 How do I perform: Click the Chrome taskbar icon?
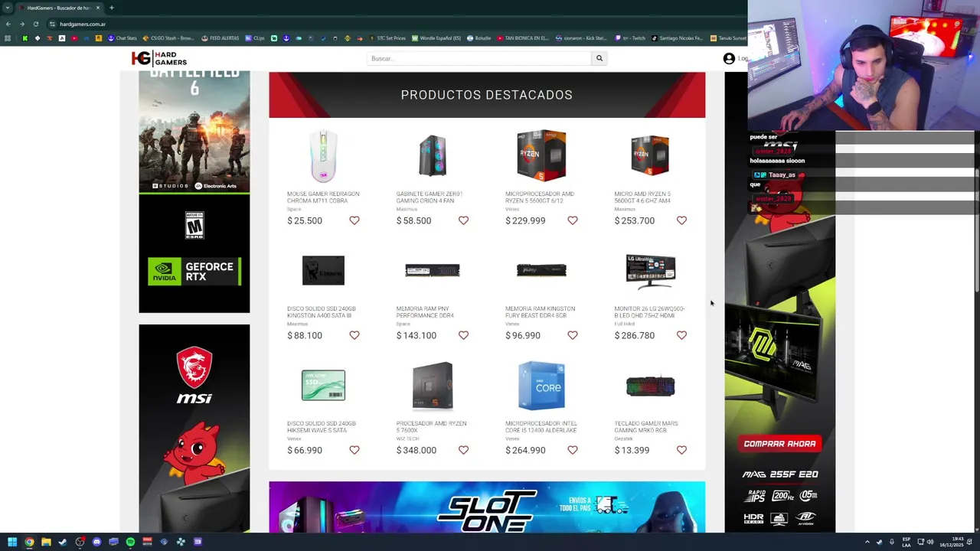tap(29, 542)
